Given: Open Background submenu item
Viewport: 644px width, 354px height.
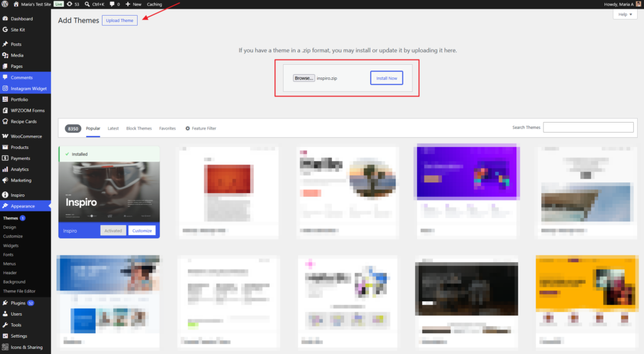Looking at the screenshot, I should 14,282.
